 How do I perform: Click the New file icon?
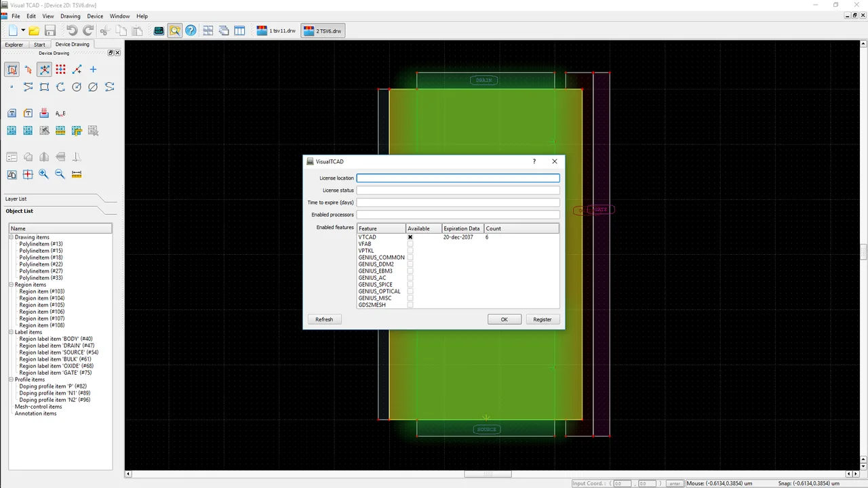click(13, 30)
